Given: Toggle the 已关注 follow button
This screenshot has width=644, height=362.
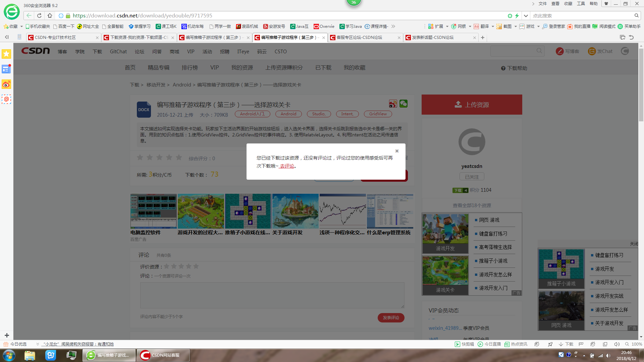Looking at the screenshot, I should (x=472, y=177).
